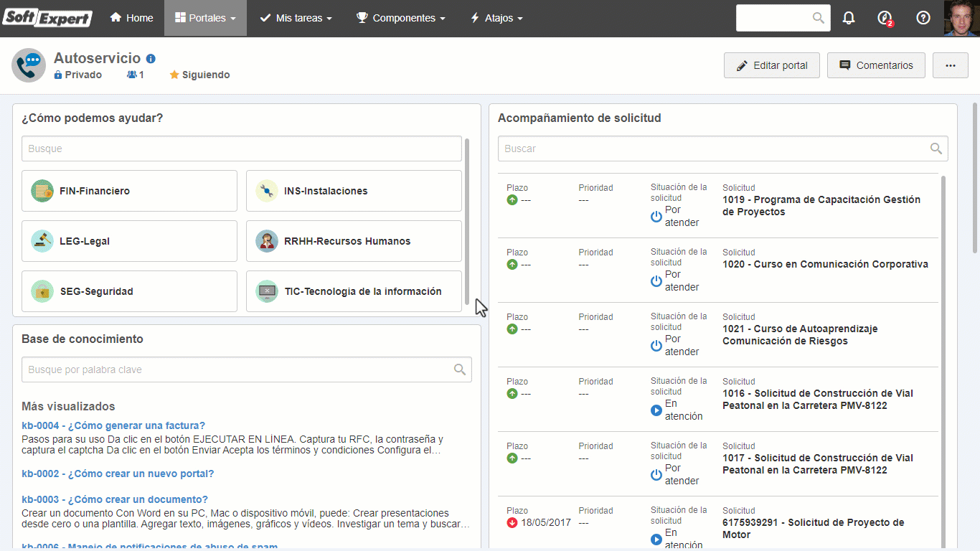Click the Por atender power icon for 1020

[656, 281]
